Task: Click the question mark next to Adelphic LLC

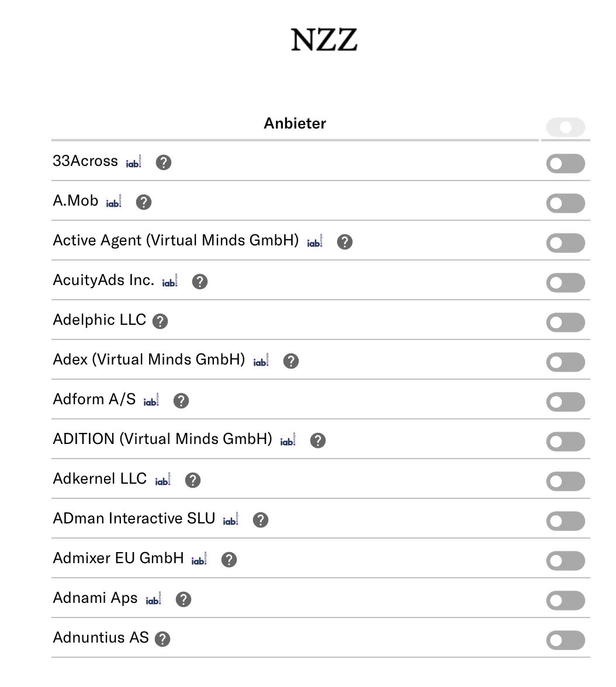Action: click(160, 321)
